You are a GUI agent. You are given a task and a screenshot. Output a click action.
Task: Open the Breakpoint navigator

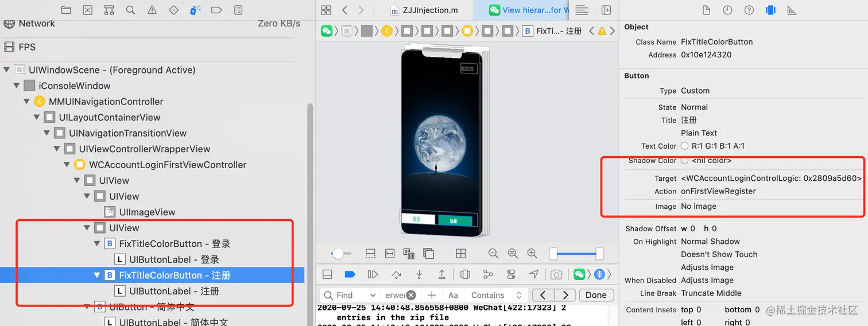click(x=216, y=10)
